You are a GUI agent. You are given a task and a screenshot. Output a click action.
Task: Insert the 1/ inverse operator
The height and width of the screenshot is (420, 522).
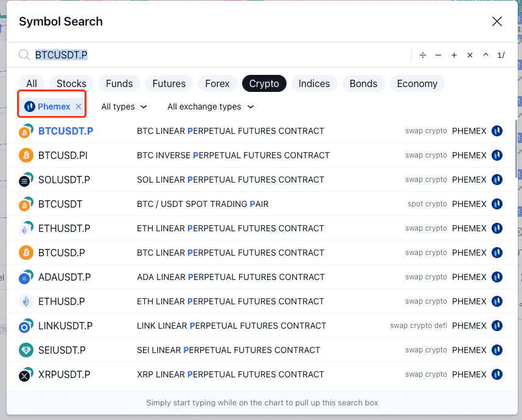click(501, 55)
